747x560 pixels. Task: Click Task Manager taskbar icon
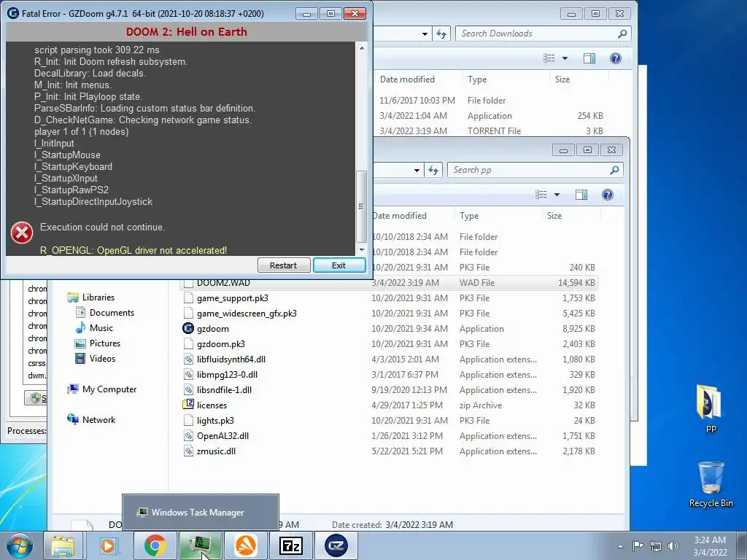click(201, 545)
